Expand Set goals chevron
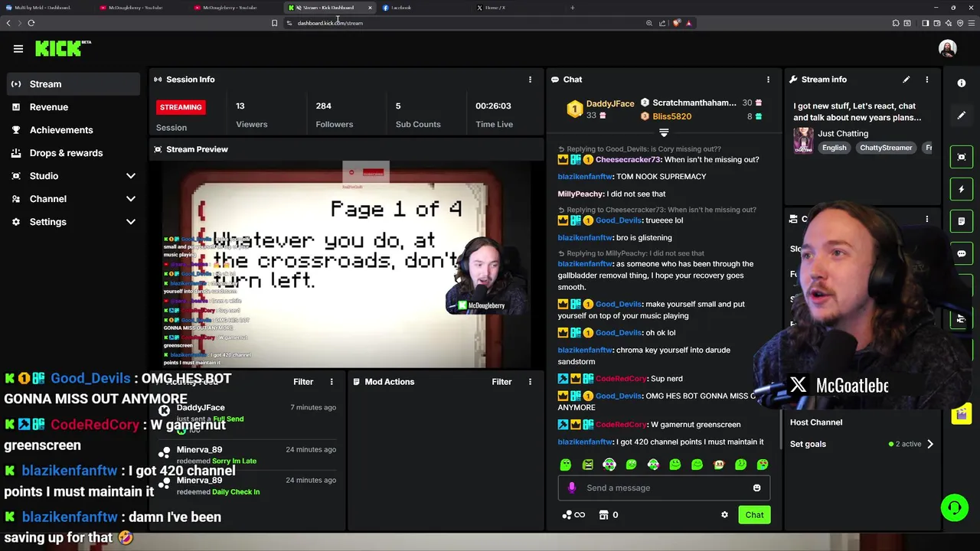 pyautogui.click(x=930, y=444)
